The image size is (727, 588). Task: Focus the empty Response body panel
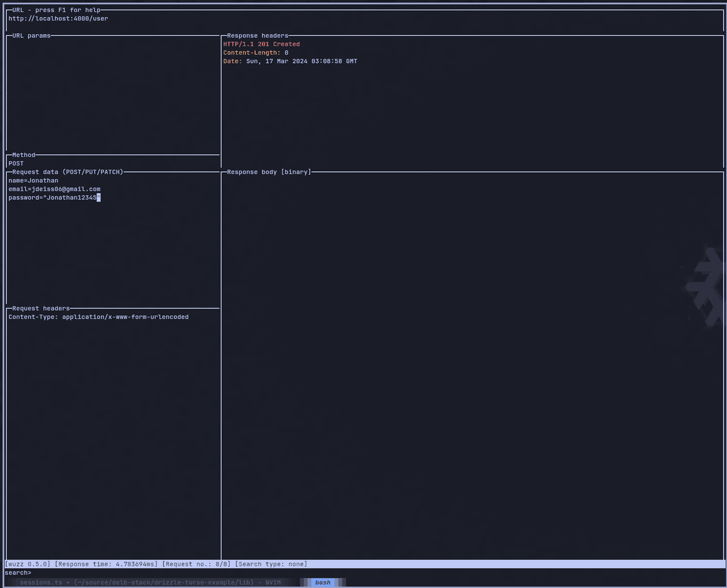[x=471, y=364]
